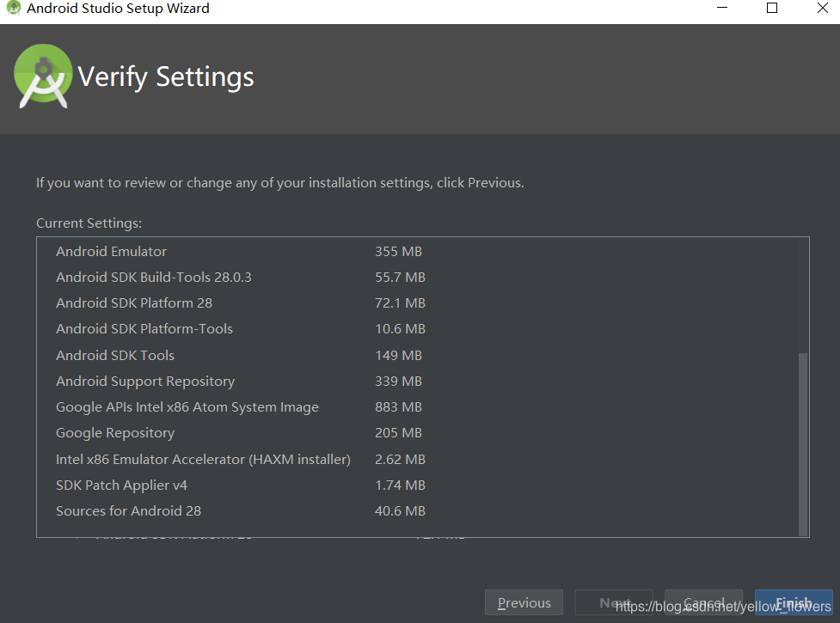Select the Android SDK Platform 28 entry
This screenshot has width=840, height=623.
pos(134,303)
